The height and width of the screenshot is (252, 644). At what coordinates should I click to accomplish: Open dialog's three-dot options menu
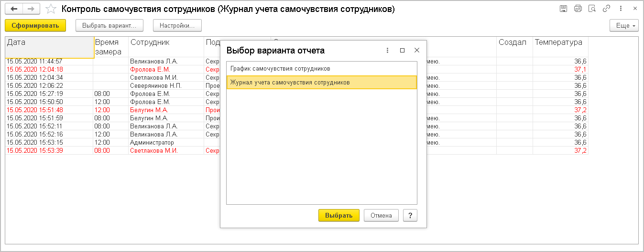click(387, 50)
